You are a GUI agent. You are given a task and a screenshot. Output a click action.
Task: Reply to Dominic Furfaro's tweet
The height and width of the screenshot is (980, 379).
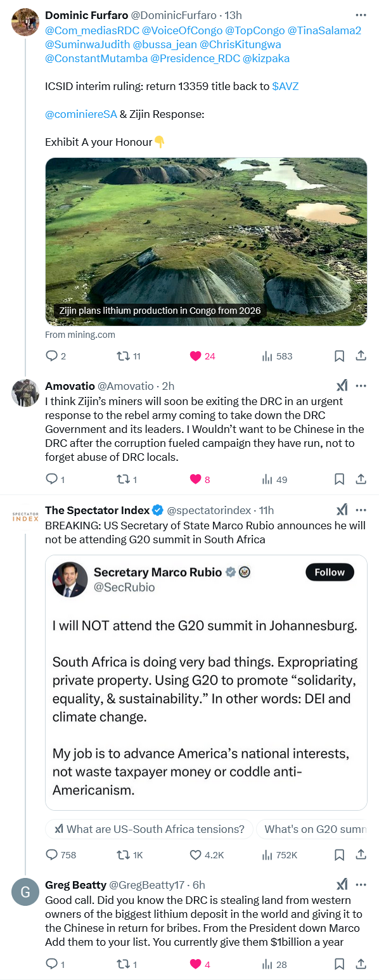click(56, 356)
